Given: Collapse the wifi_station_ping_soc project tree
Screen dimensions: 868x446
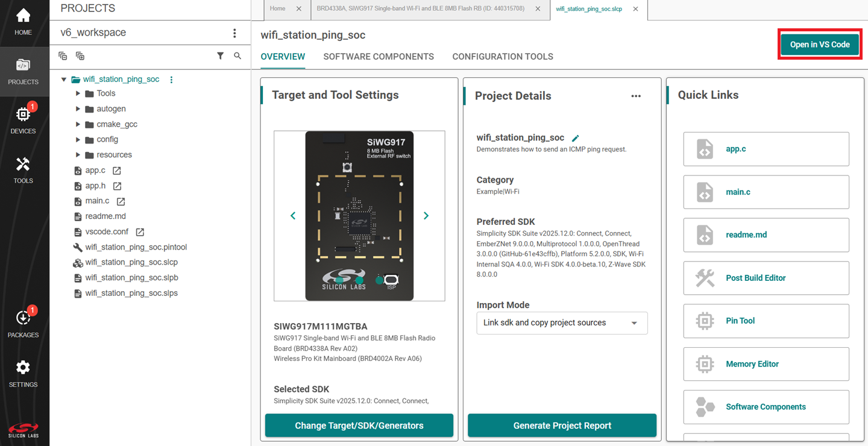Looking at the screenshot, I should point(64,80).
